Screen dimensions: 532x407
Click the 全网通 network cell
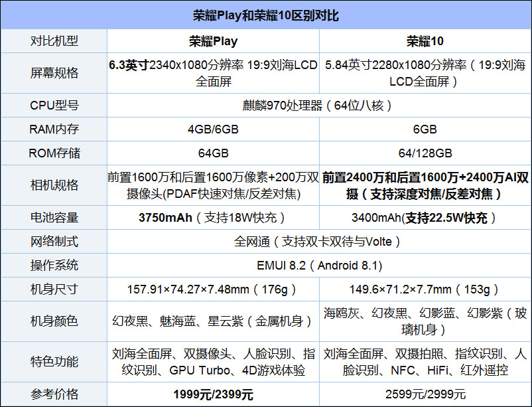[319, 242]
